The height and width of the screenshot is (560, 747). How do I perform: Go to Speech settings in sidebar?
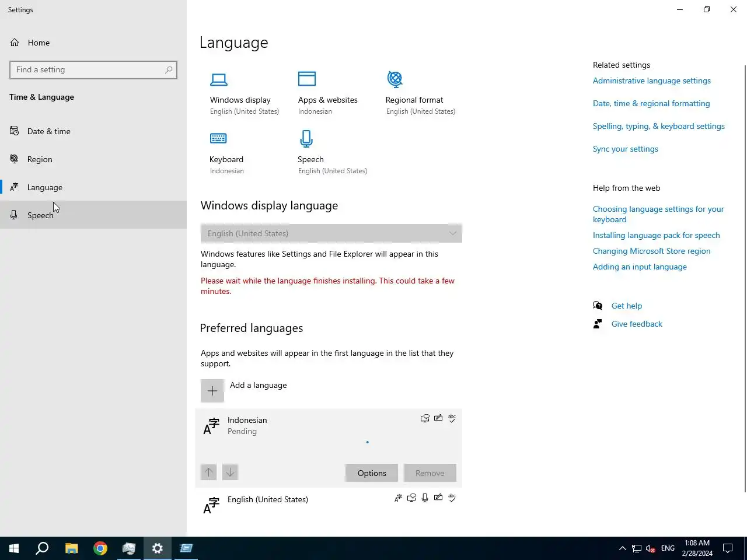(93, 215)
